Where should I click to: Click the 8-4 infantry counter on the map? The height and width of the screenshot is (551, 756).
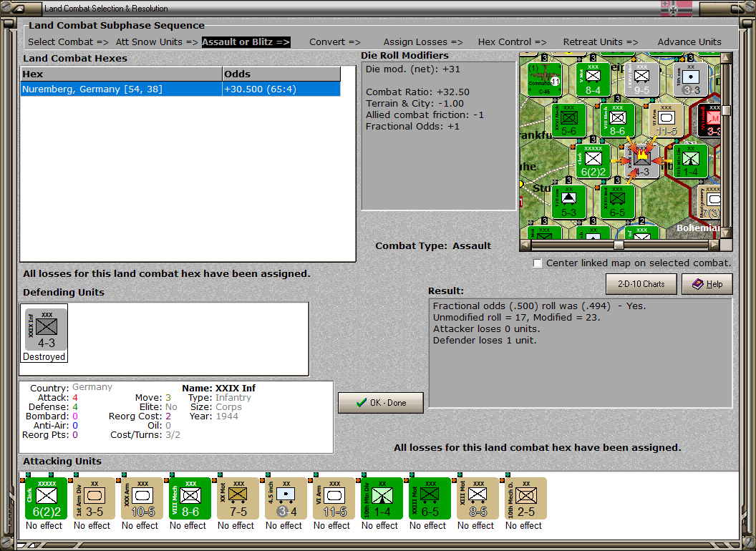click(x=593, y=79)
